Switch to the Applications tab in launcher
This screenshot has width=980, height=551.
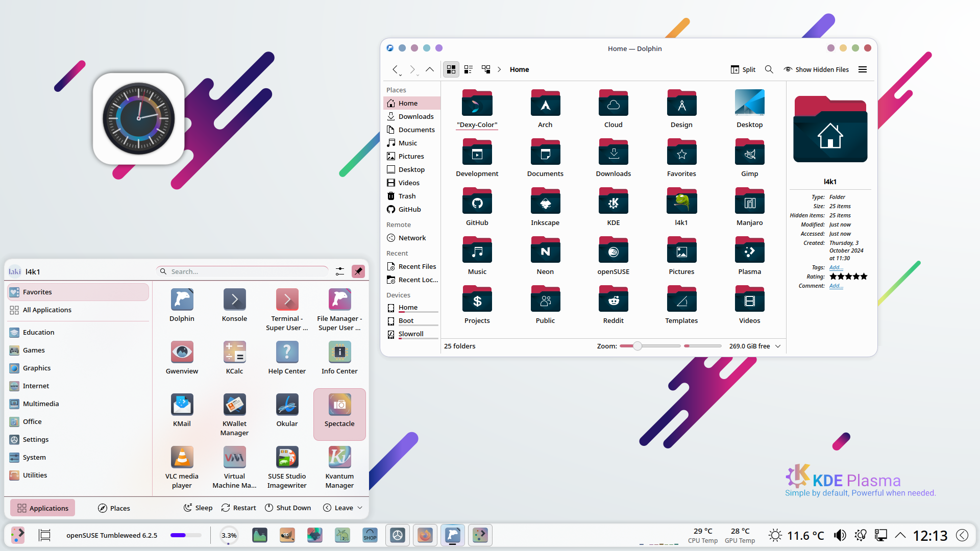tap(43, 508)
